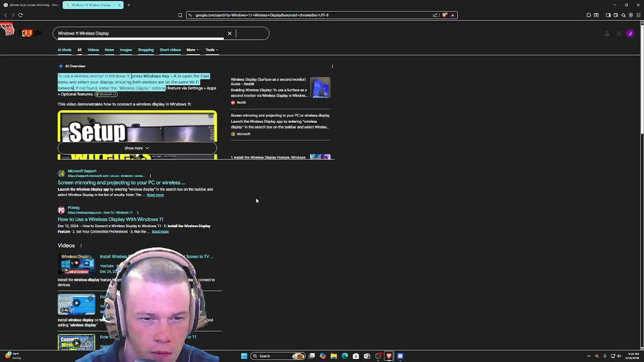Screen dimensions: 644x362
Task: Bookmark this page using the bookmark icon
Action: click(x=180, y=15)
